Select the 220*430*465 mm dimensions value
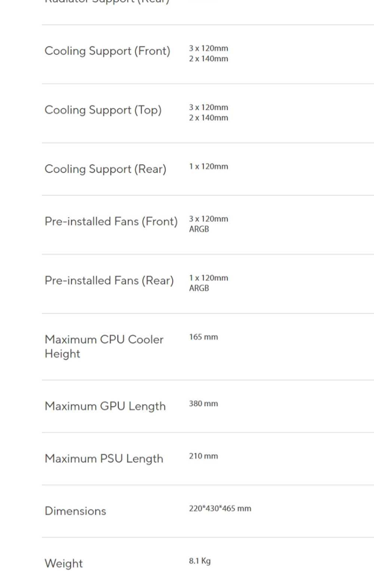 point(220,508)
